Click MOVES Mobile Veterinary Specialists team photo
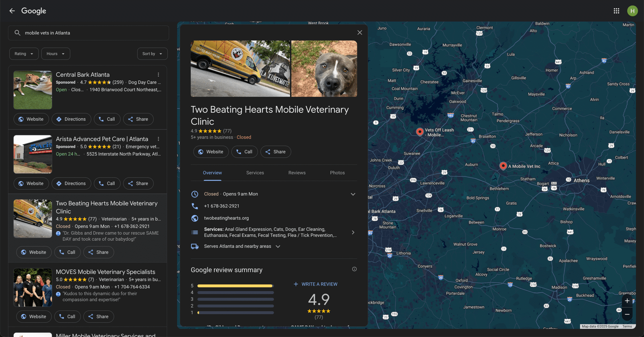This screenshot has width=644, height=337. point(33,288)
